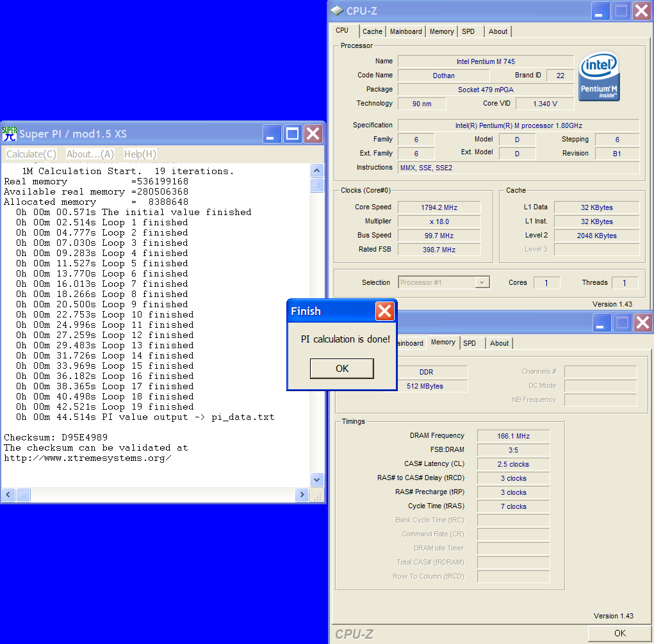Minimize the top CPU-Z window
Screen dimensions: 654x644
pyautogui.click(x=600, y=12)
